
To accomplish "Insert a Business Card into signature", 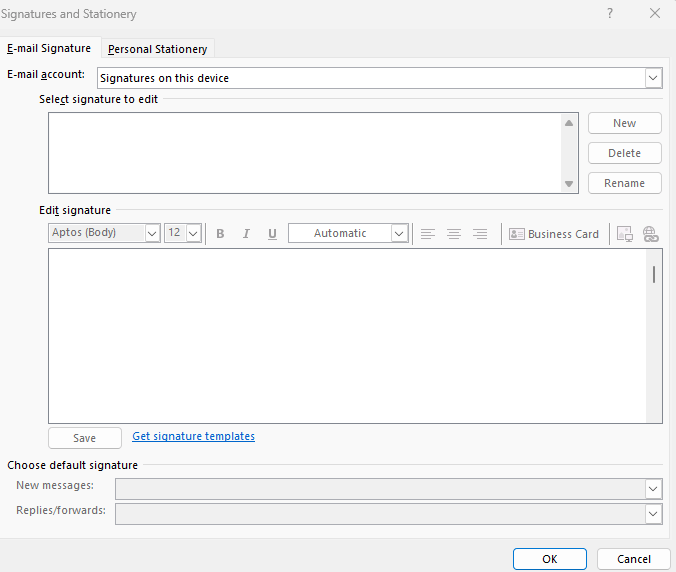I will (554, 234).
